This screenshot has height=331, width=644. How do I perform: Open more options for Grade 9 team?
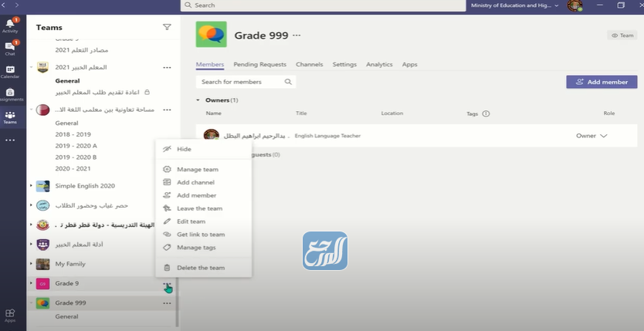click(x=167, y=284)
